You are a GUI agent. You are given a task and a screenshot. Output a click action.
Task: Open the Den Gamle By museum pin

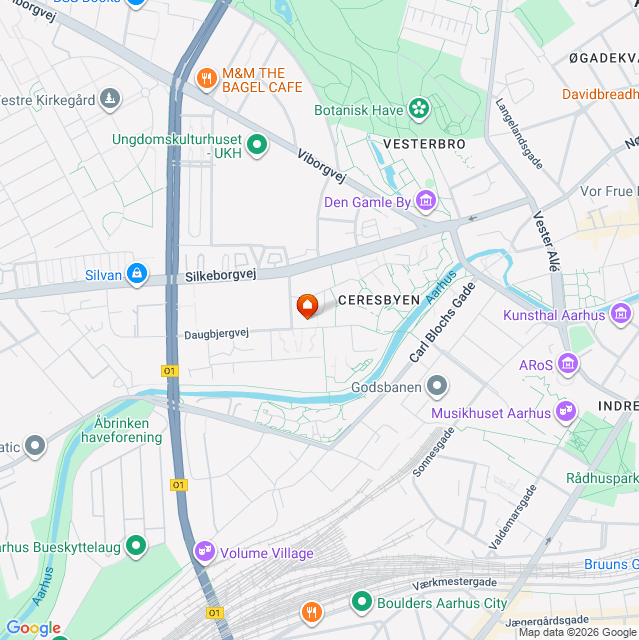[426, 201]
